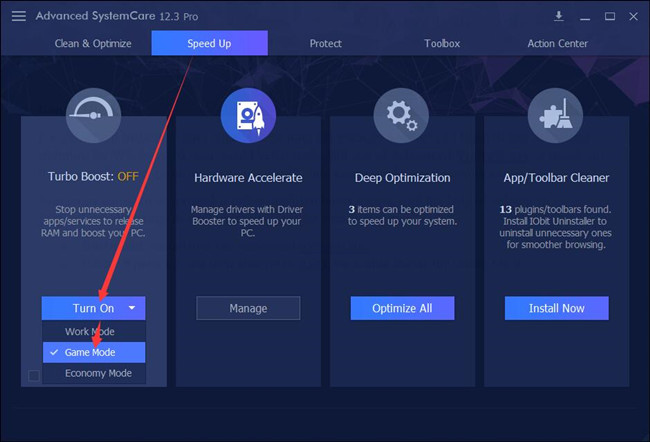This screenshot has height=442, width=650.
Task: Click the 'Stop unnecessary apps/services' description
Action: tap(93, 221)
